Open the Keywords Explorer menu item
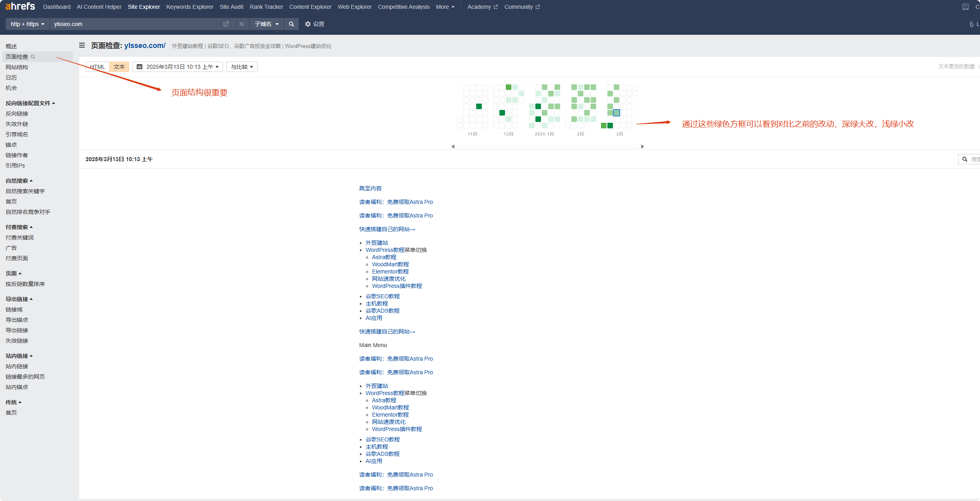Viewport: 980px width, 501px height. (x=190, y=7)
